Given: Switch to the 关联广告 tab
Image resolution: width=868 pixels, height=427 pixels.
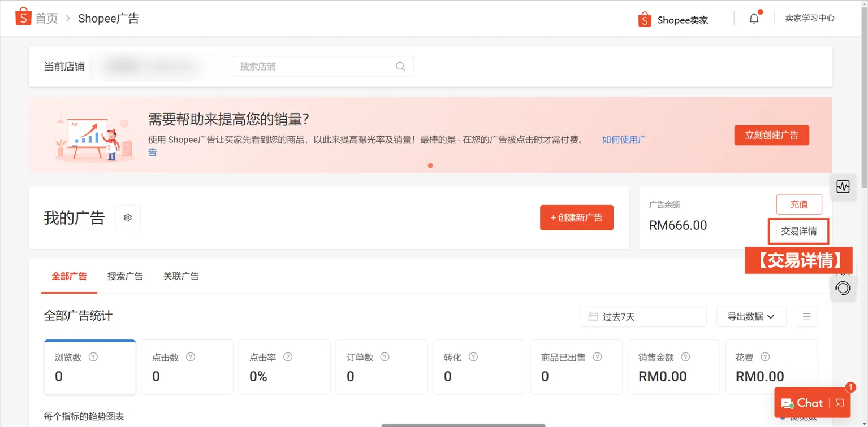Looking at the screenshot, I should 181,276.
